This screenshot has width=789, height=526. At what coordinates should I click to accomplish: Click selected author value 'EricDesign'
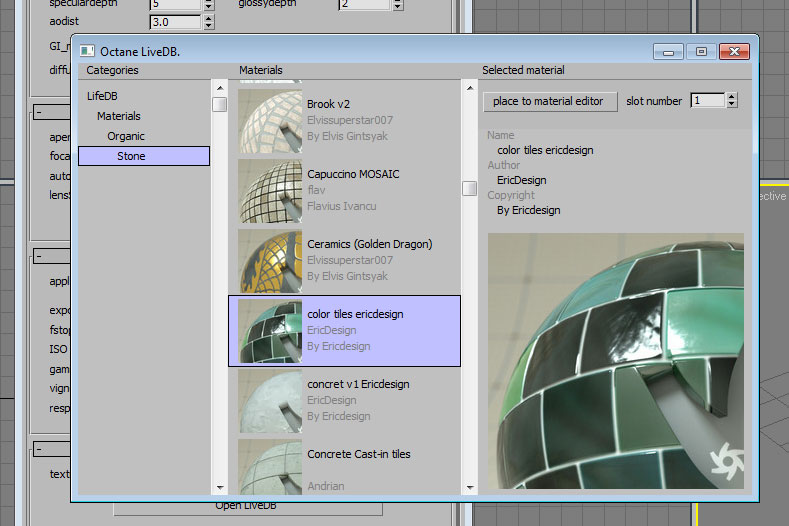(522, 180)
